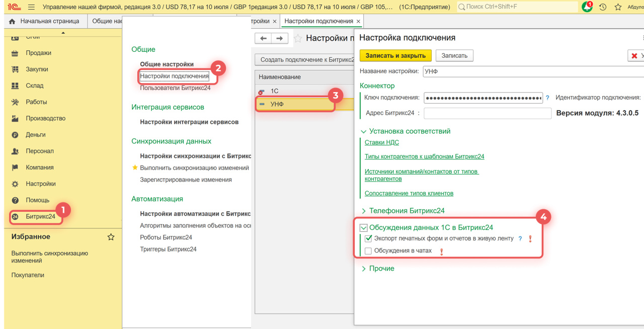This screenshot has height=329, width=644.
Task: Click the star icon beside Избранное
Action: (111, 237)
